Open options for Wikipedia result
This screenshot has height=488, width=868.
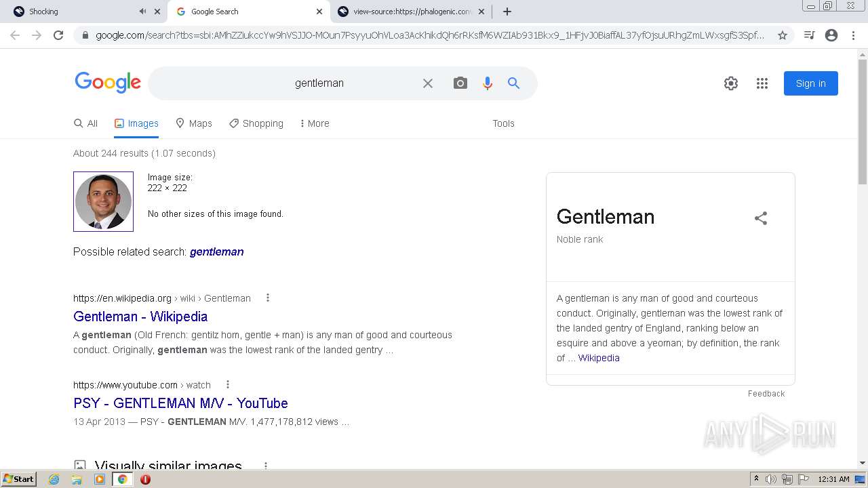point(268,298)
